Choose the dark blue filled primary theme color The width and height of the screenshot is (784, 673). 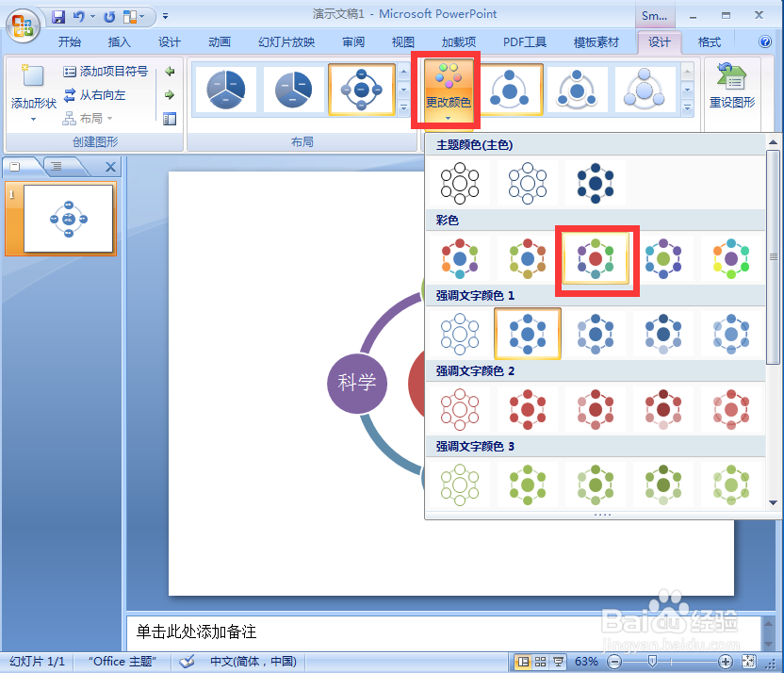click(x=595, y=184)
